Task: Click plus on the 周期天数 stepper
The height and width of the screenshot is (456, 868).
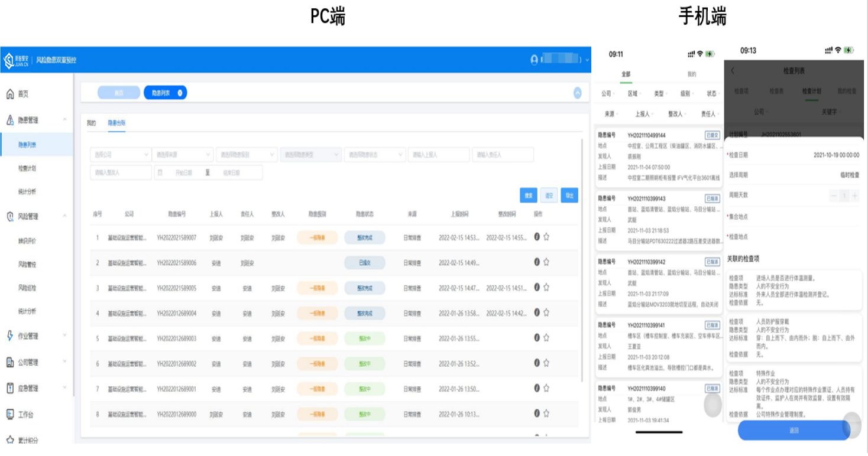Action: (x=855, y=196)
